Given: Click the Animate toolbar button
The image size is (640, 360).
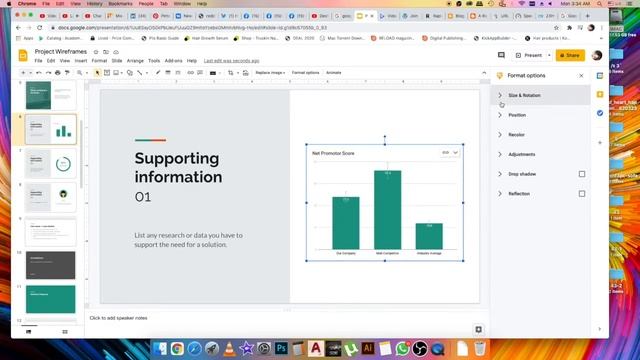Looking at the screenshot, I should click(x=333, y=73).
